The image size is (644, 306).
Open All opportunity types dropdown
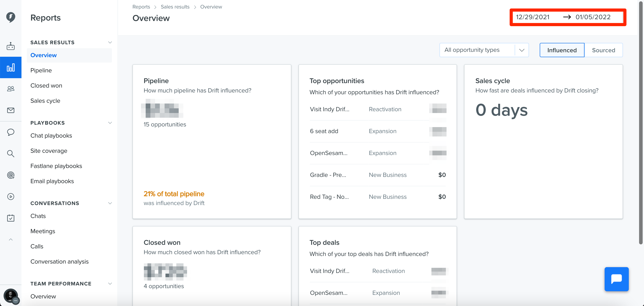click(484, 50)
